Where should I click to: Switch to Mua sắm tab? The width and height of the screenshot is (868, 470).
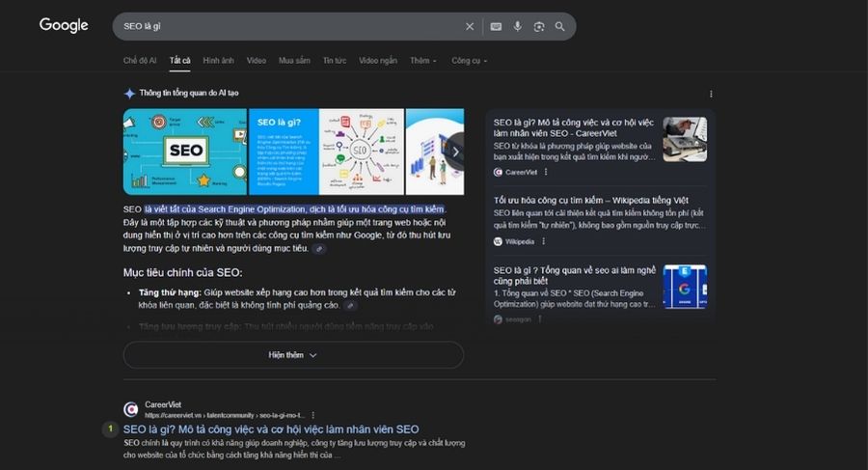click(294, 61)
